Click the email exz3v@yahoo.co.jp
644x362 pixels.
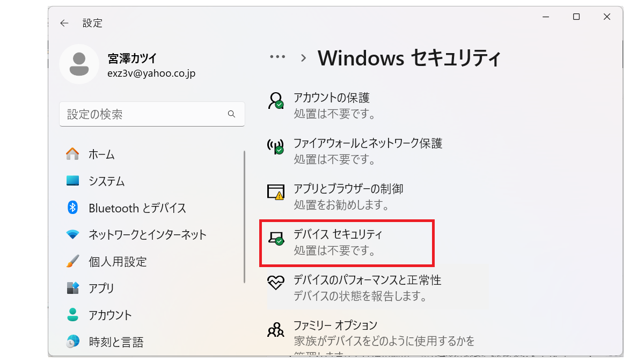point(151,74)
